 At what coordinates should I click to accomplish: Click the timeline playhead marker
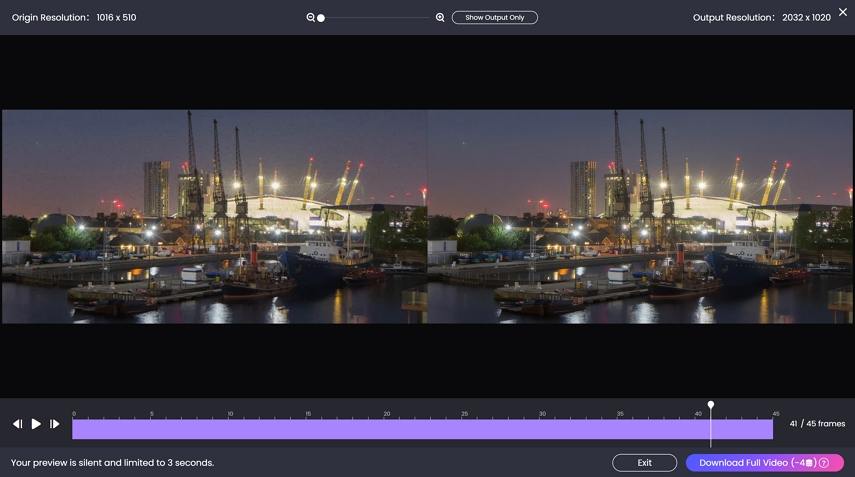click(x=711, y=404)
